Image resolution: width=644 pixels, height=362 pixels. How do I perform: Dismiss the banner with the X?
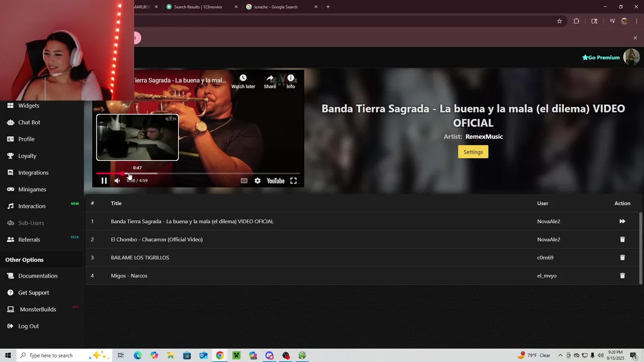pyautogui.click(x=635, y=38)
